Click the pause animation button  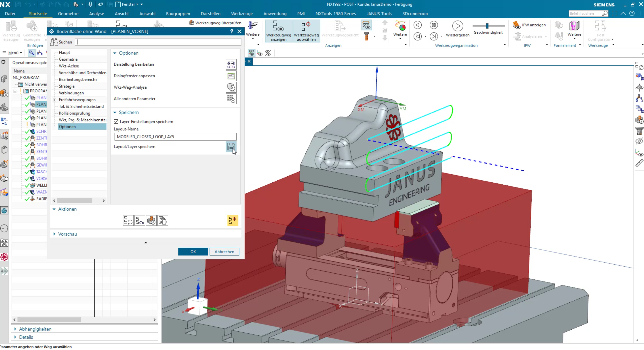click(x=434, y=25)
